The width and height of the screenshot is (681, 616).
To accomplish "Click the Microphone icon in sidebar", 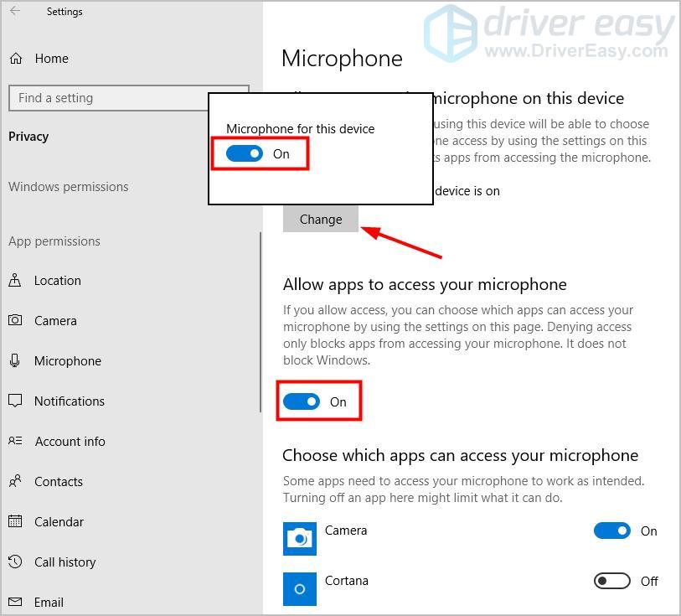I will coord(15,360).
